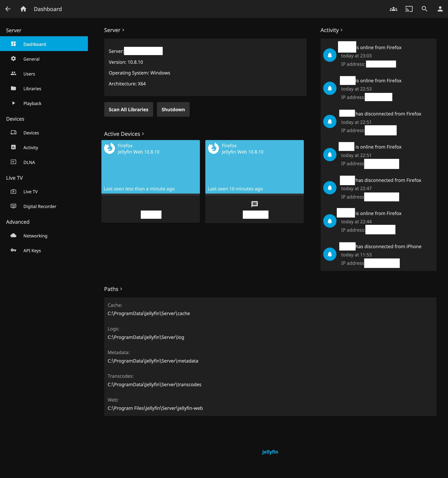Select Libraries in the sidebar
Screen dimensions: 448x478
tap(32, 89)
